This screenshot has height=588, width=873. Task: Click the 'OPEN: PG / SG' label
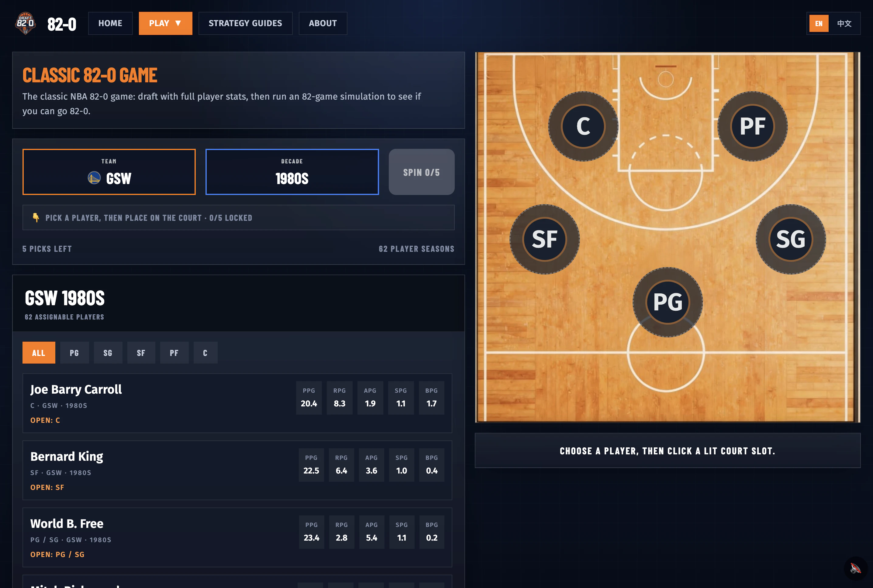(x=57, y=555)
